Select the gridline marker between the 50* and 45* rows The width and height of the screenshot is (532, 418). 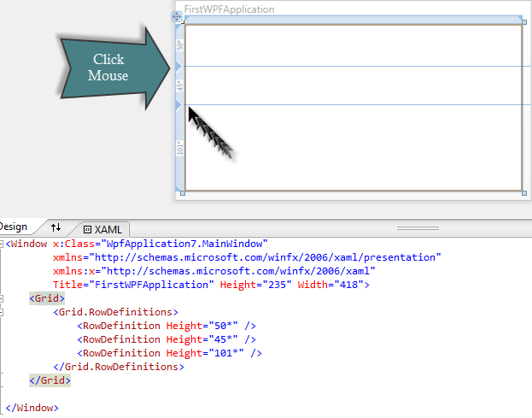coord(179,67)
